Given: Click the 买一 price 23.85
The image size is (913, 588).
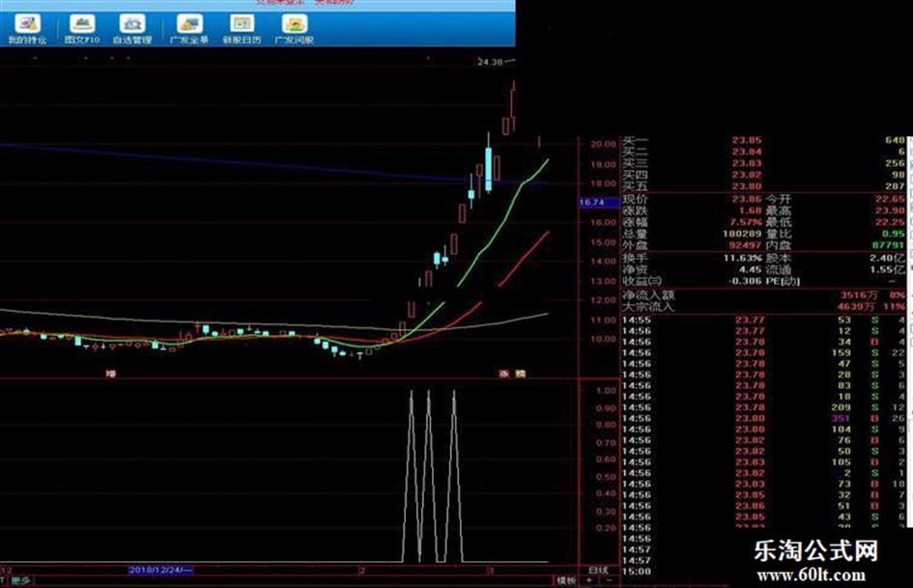Looking at the screenshot, I should pyautogui.click(x=747, y=140).
